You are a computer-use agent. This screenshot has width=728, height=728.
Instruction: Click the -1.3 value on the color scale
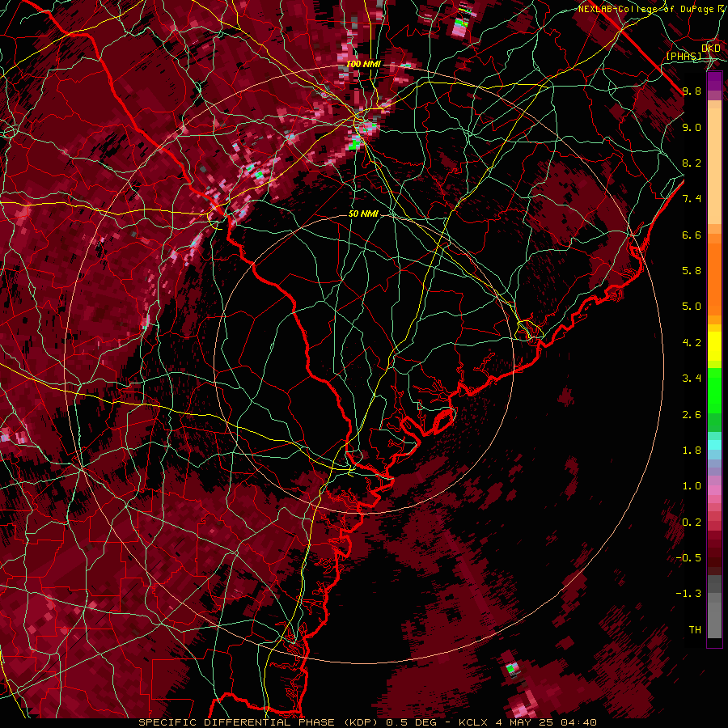[689, 594]
